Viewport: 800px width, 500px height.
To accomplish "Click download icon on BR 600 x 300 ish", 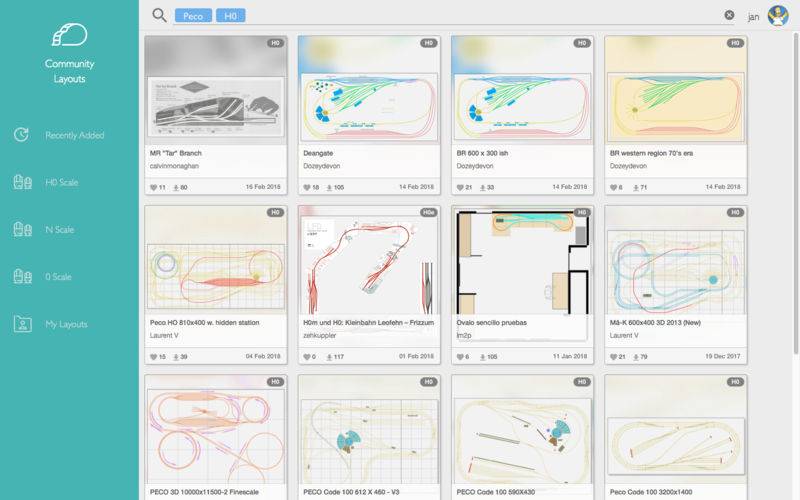I will [483, 188].
